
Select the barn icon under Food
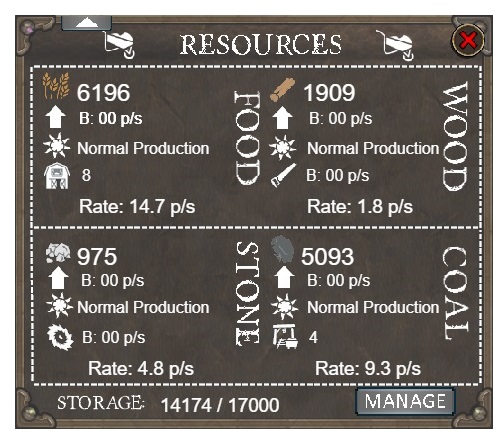tap(57, 176)
